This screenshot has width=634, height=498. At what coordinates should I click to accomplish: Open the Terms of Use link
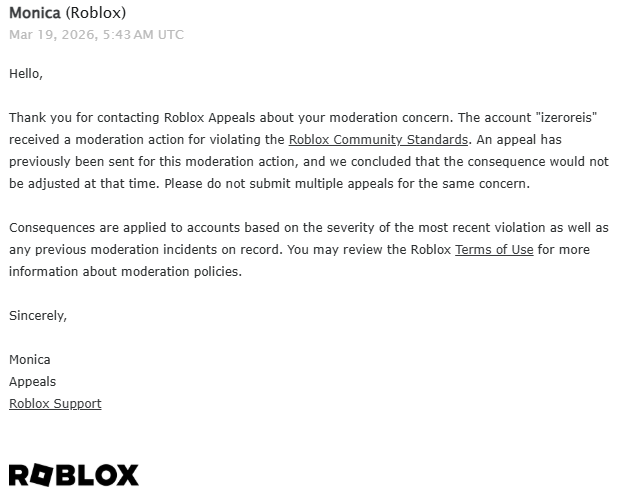(494, 249)
